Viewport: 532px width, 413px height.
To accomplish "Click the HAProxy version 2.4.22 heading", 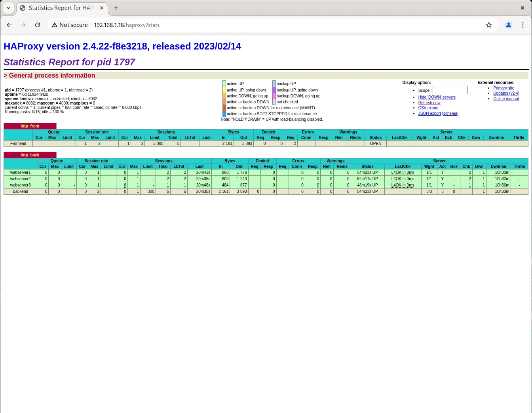I will click(122, 46).
